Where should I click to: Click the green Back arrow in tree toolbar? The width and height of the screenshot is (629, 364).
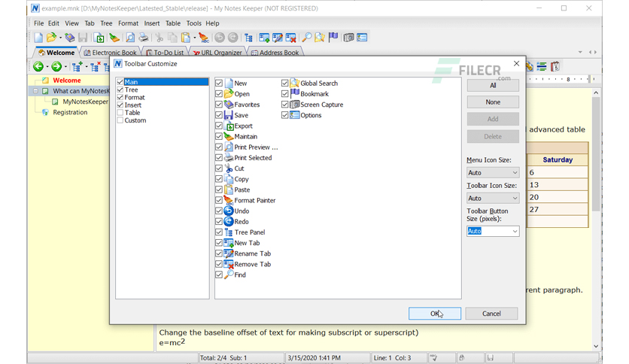pos(38,66)
